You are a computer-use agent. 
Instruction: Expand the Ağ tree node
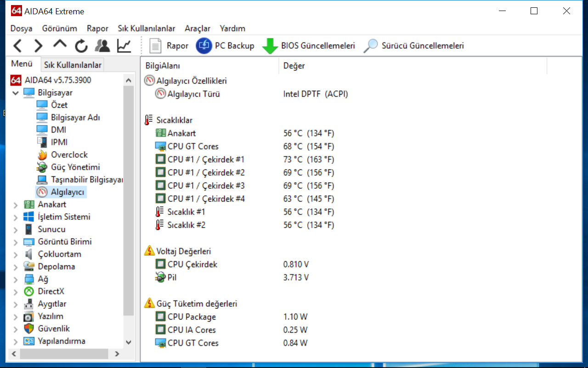16,279
